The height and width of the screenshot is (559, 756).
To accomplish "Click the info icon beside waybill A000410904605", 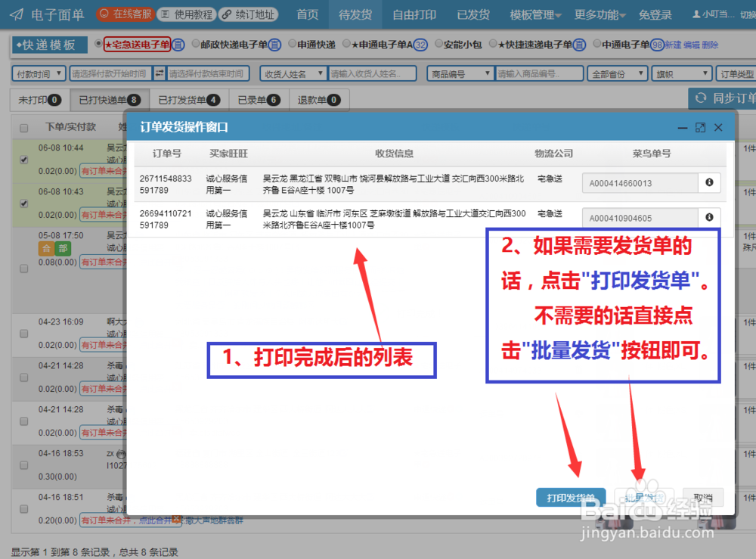I will pyautogui.click(x=709, y=217).
